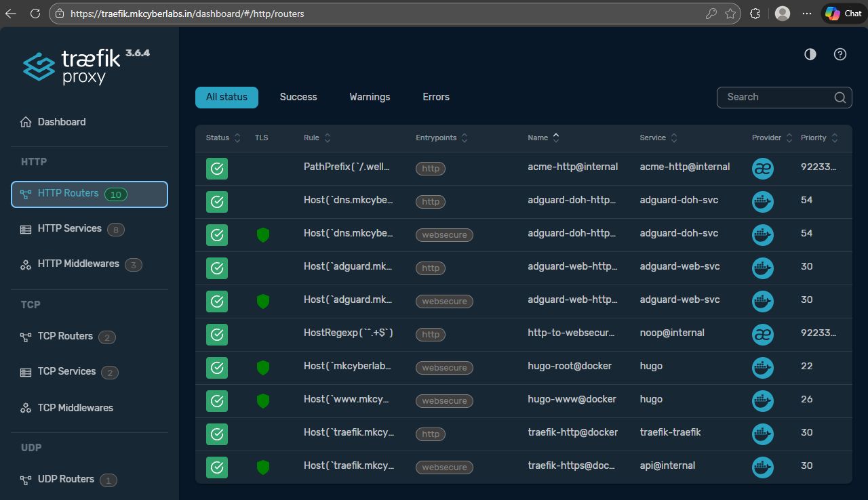The height and width of the screenshot is (500, 868).
Task: Select the All status filter
Action: (226, 98)
